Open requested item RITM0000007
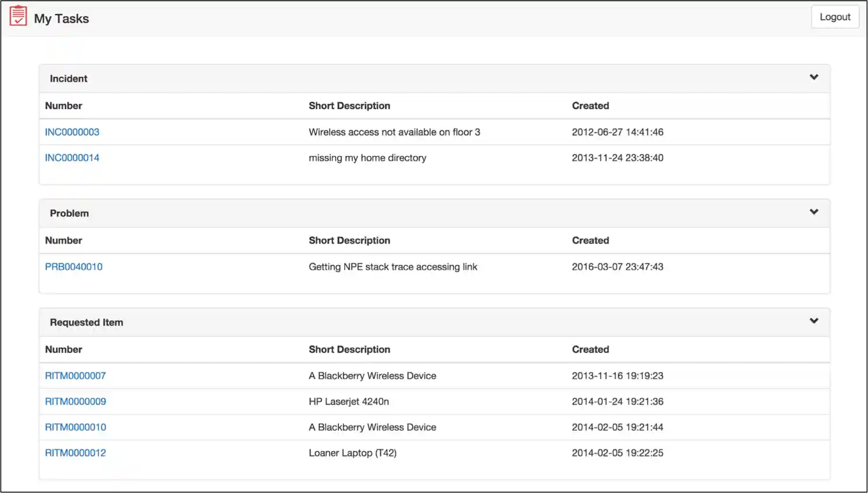Viewport: 868px width, 493px height. pyautogui.click(x=76, y=376)
